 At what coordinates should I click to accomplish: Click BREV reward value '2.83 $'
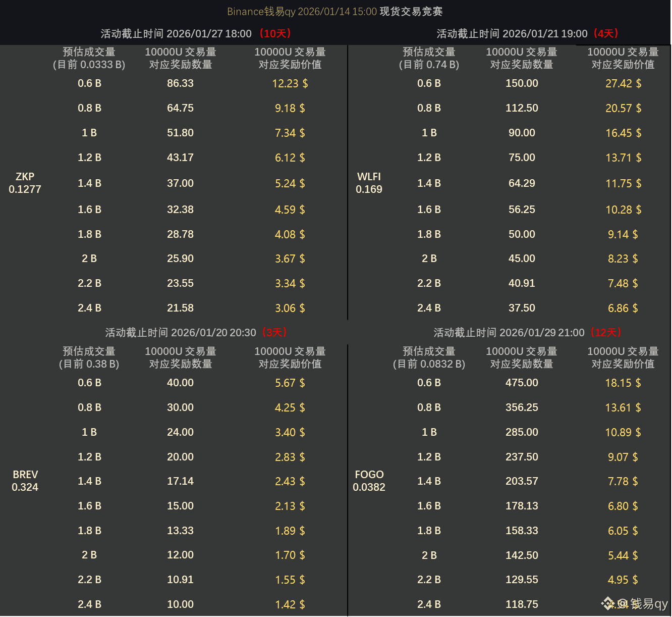pyautogui.click(x=290, y=457)
